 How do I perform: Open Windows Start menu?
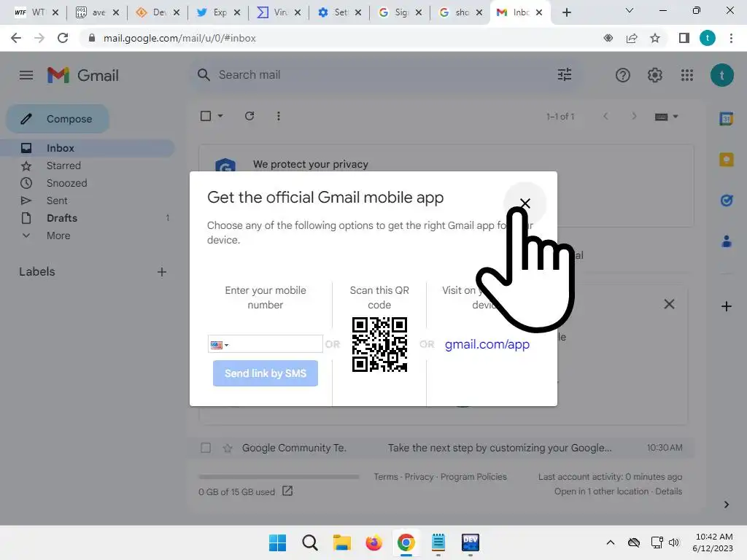click(277, 542)
